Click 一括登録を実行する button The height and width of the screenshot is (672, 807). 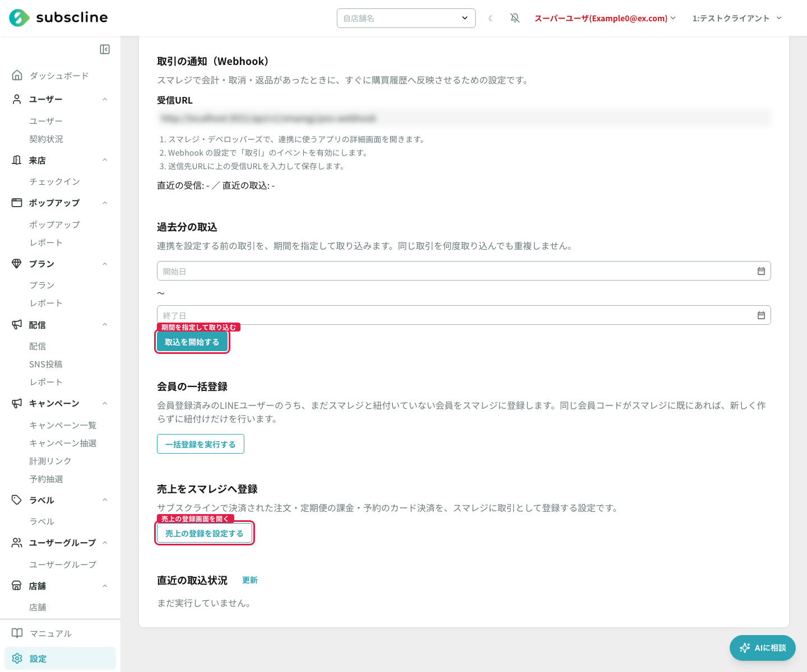click(x=201, y=444)
